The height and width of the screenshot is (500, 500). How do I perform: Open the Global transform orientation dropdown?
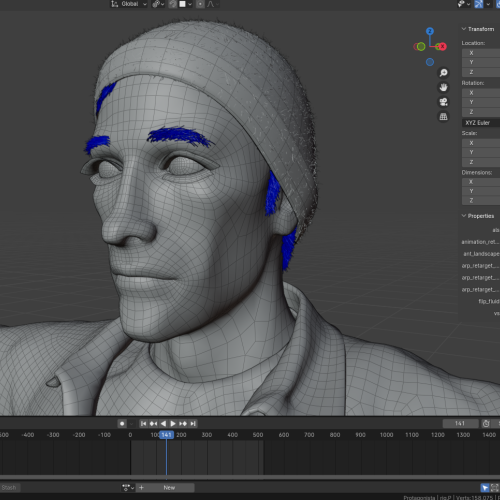(129, 4)
